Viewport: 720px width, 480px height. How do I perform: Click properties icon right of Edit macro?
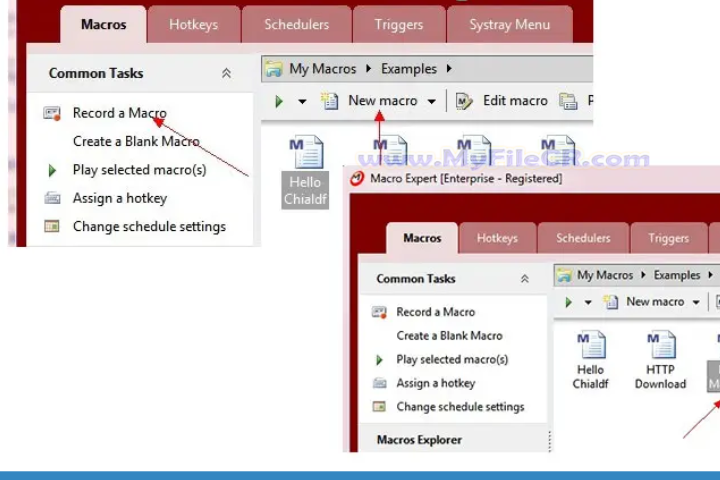pos(568,101)
